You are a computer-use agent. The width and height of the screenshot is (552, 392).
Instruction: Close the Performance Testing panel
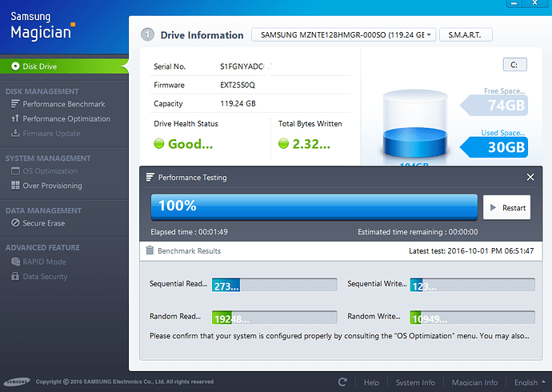pyautogui.click(x=530, y=177)
